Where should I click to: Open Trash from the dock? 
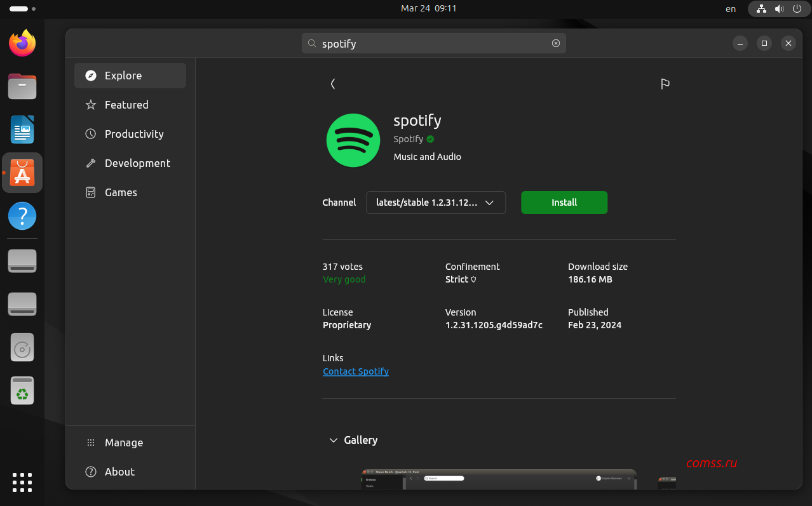tap(22, 390)
